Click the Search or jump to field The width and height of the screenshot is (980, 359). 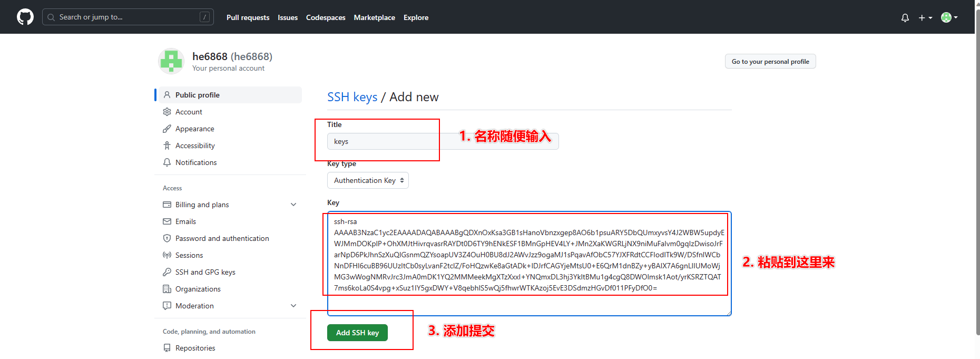tap(128, 17)
